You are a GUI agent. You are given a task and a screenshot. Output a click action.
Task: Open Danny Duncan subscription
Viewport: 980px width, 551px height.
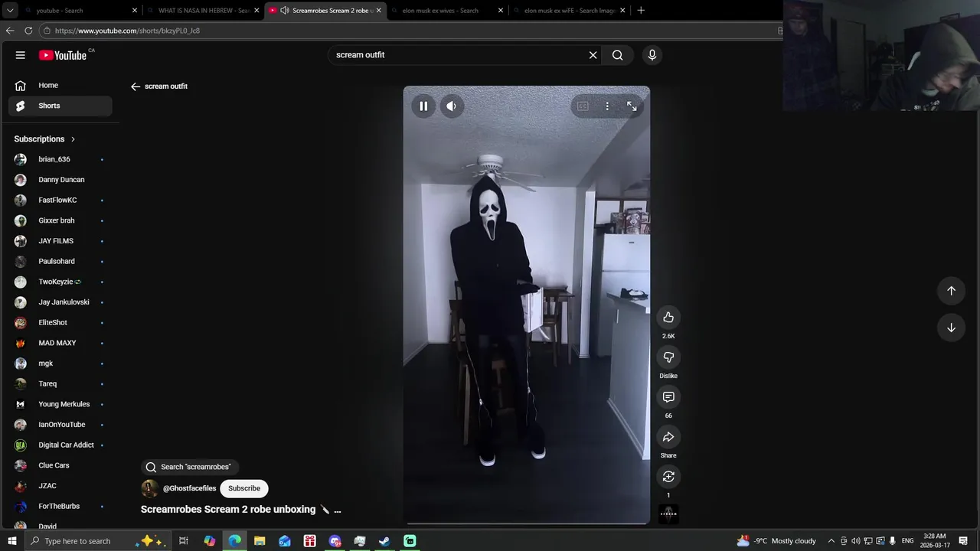[60, 180]
